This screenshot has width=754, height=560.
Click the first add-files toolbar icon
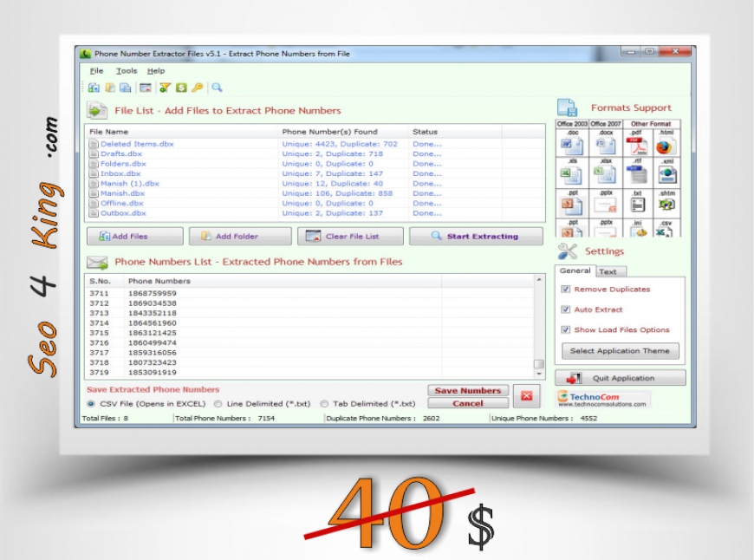[94, 88]
